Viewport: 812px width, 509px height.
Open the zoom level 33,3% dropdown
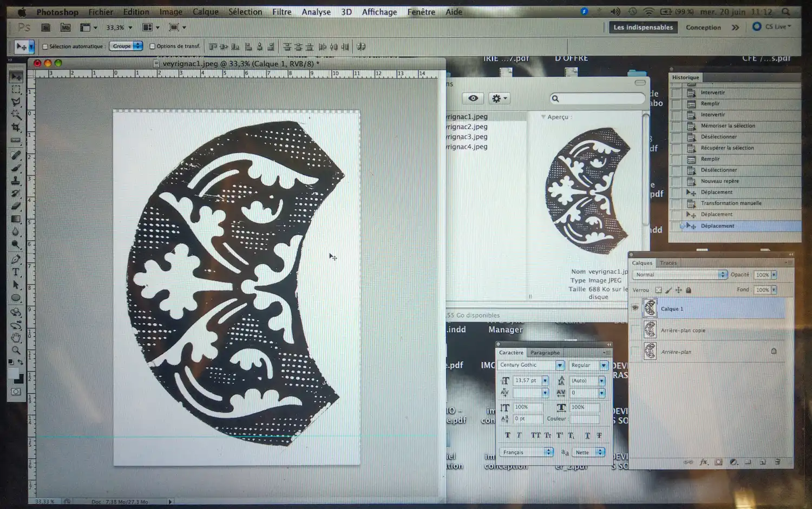[x=130, y=28]
